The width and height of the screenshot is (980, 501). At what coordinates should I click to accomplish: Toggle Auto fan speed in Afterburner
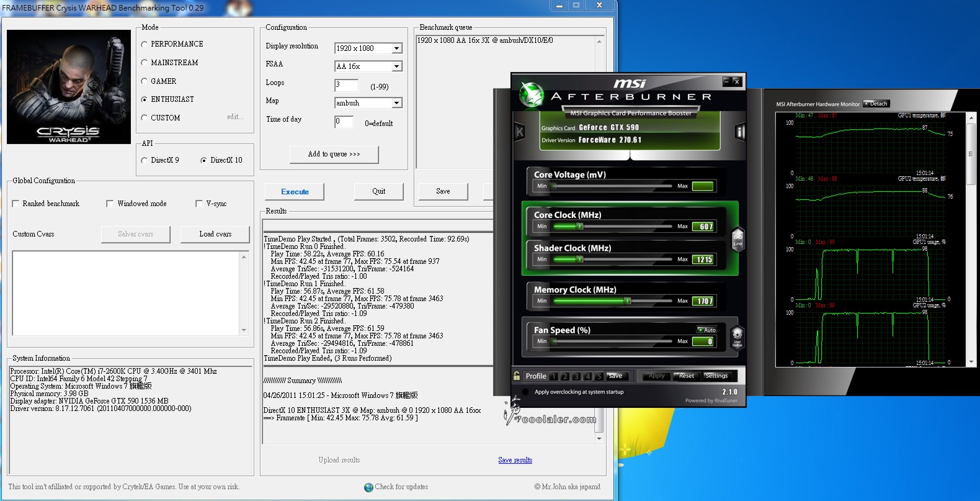(706, 330)
